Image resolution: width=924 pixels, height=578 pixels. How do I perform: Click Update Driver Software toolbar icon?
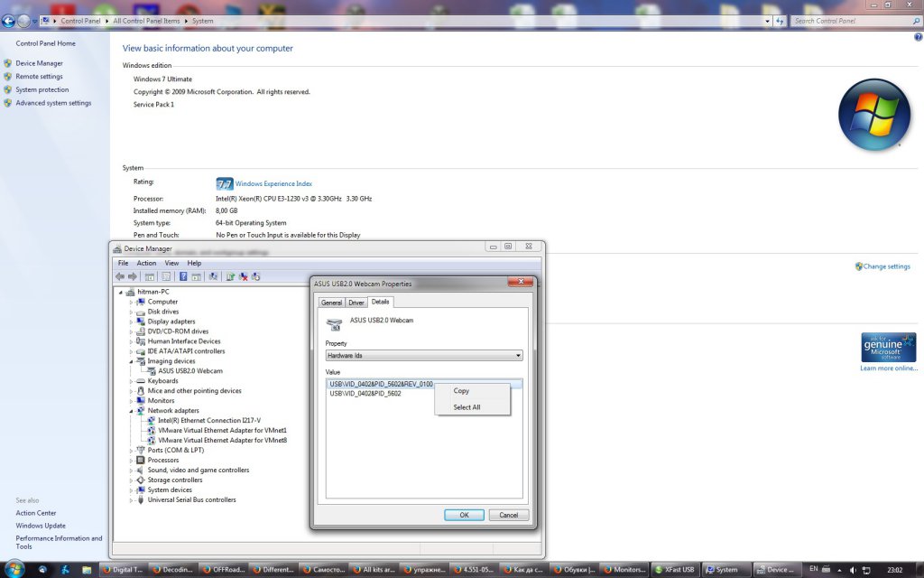tap(230, 276)
